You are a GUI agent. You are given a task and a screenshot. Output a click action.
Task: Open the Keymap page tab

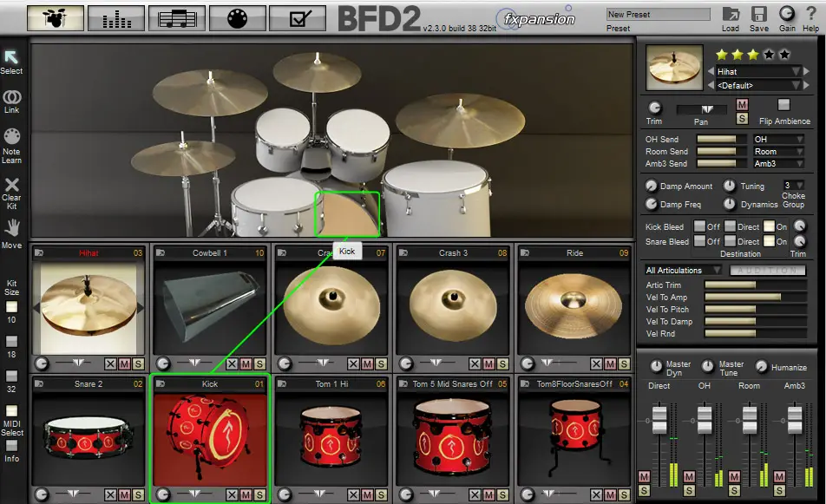click(x=237, y=18)
